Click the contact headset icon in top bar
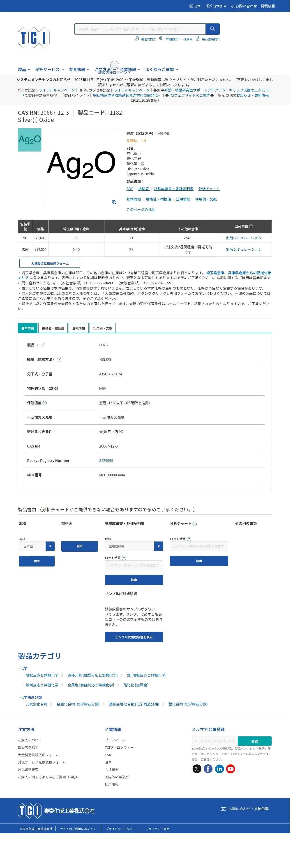Image resolution: width=293 pixels, height=868 pixels. click(x=233, y=6)
